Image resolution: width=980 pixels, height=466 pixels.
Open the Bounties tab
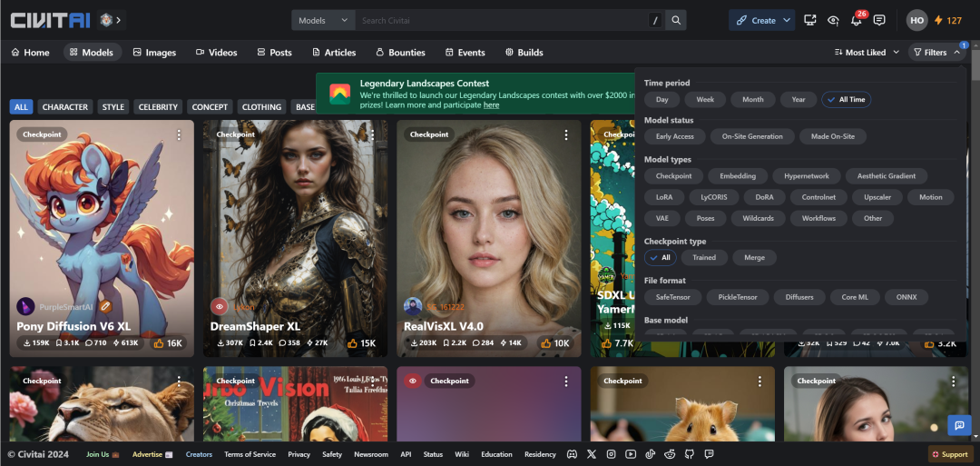pyautogui.click(x=400, y=53)
